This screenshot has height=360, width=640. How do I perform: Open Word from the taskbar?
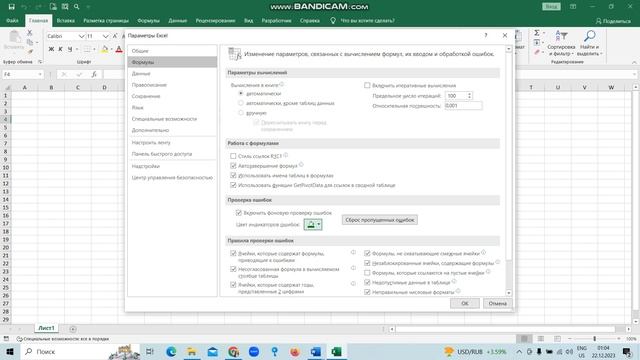pos(316,351)
